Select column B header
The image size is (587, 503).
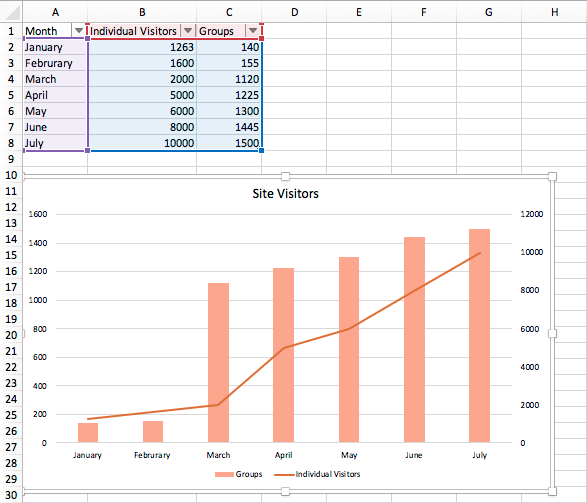tap(142, 12)
